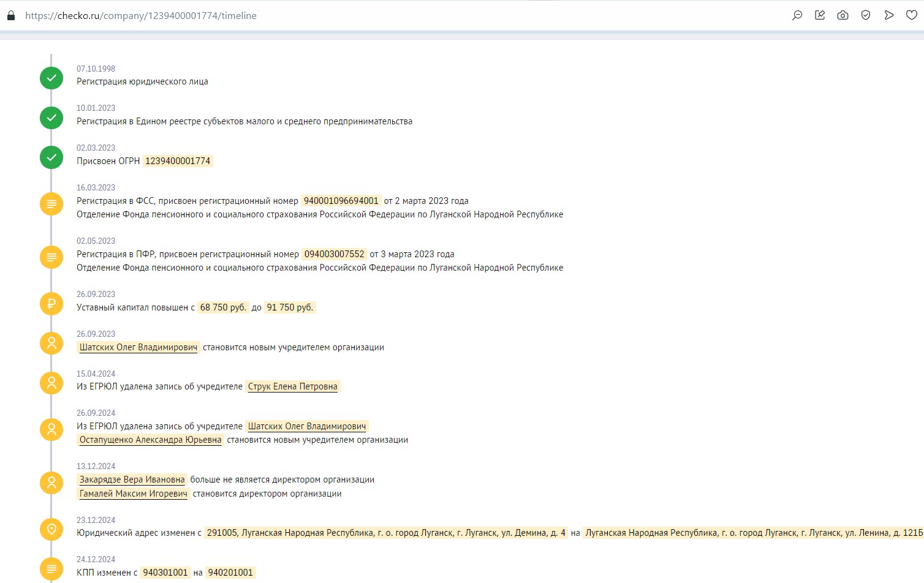This screenshot has width=924, height=583.
Task: Click the lock icon beside the URL
Action: [10, 15]
